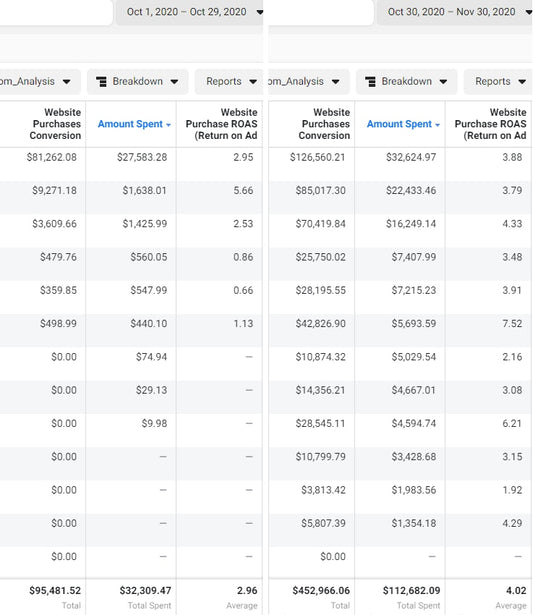533x615 pixels.
Task: Sort by Amount Spent in the left table
Action: click(134, 124)
